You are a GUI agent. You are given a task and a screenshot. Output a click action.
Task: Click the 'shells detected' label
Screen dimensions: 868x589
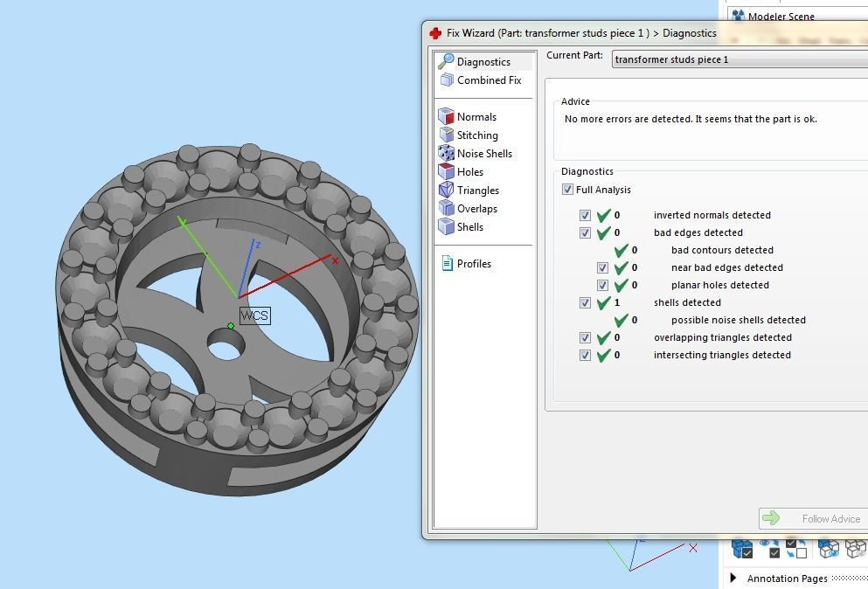(687, 303)
